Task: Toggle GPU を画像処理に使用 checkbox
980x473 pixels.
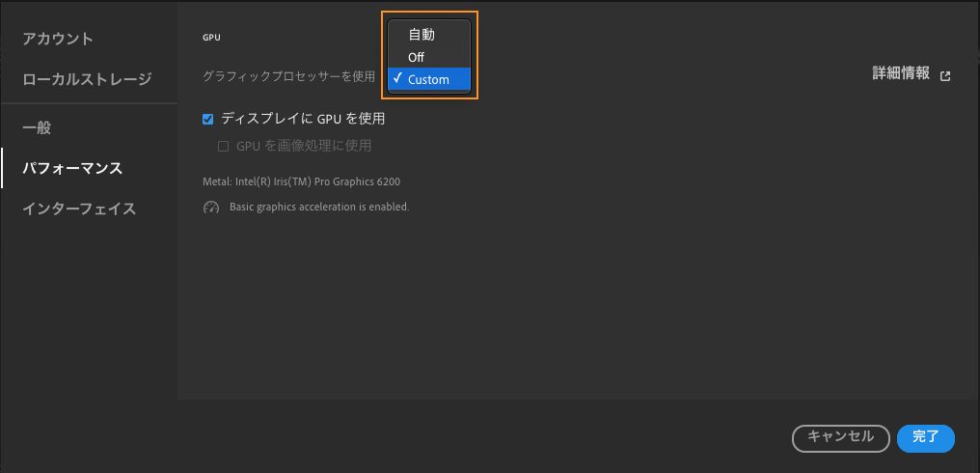Action: pos(223,147)
